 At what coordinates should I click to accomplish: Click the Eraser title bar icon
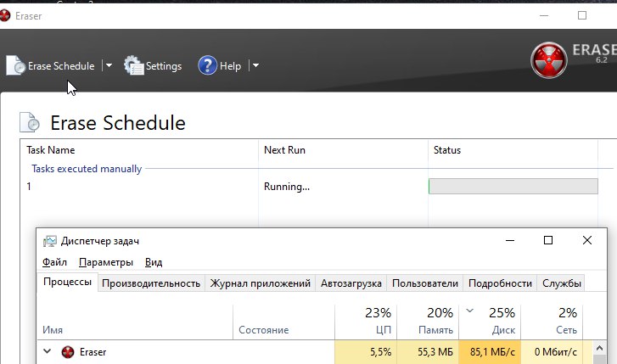pos(5,16)
